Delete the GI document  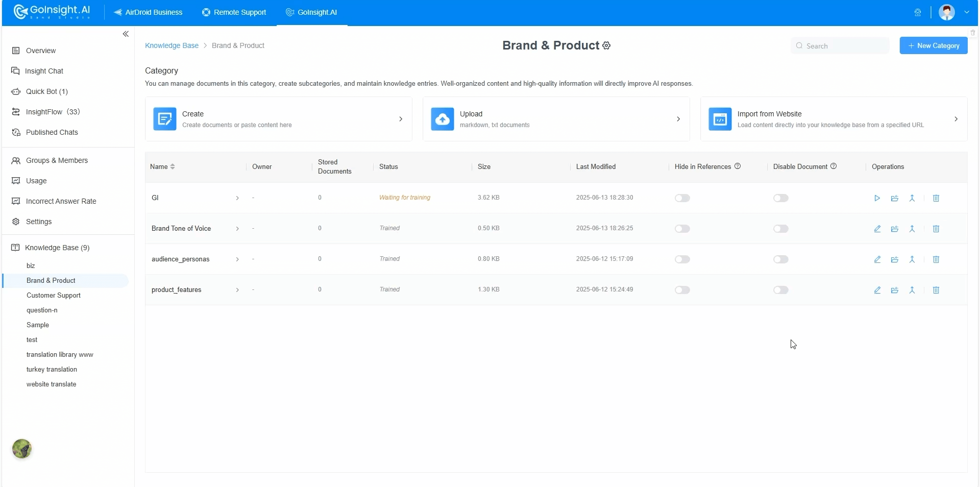click(x=936, y=198)
